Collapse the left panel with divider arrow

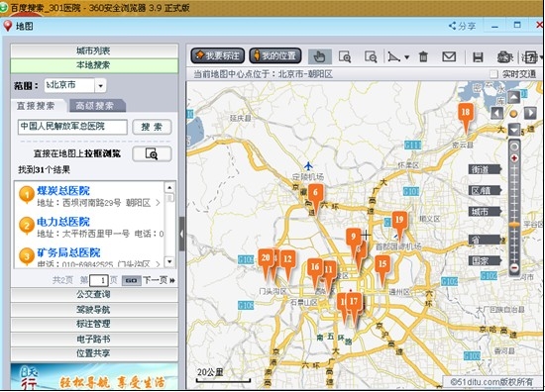(181, 234)
